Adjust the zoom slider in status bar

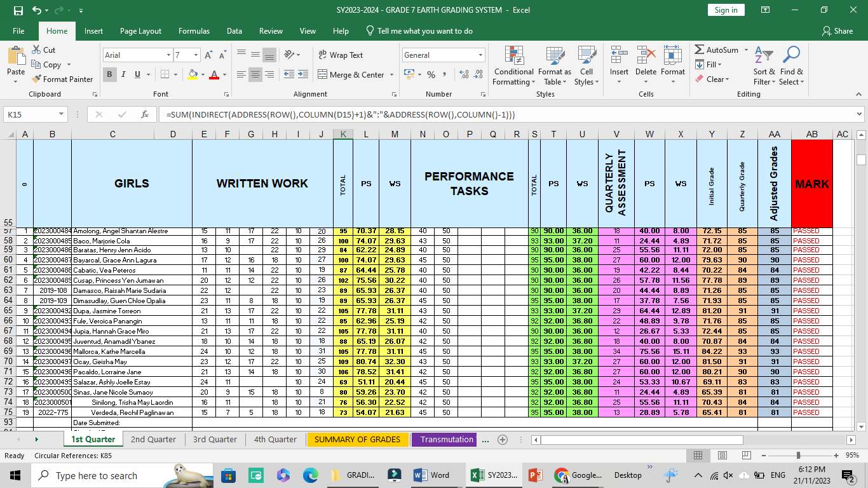coord(800,456)
